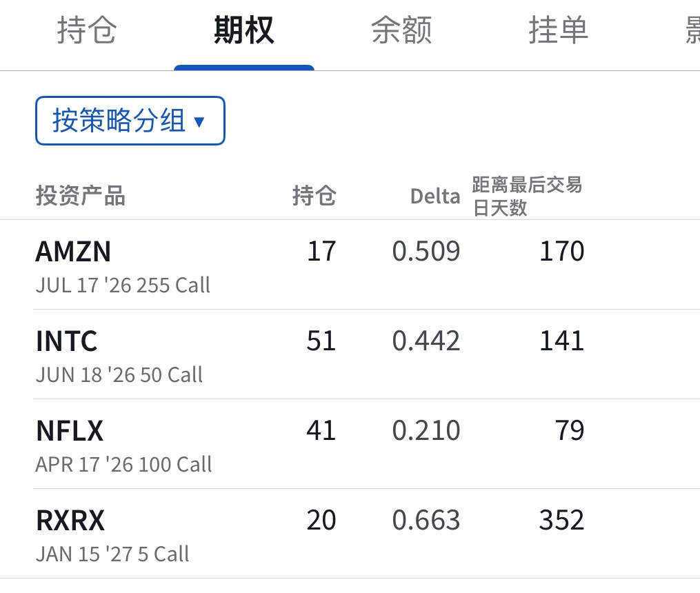The height and width of the screenshot is (593, 700).
Task: Click NFLX's position quantity 41
Action: 321,431
